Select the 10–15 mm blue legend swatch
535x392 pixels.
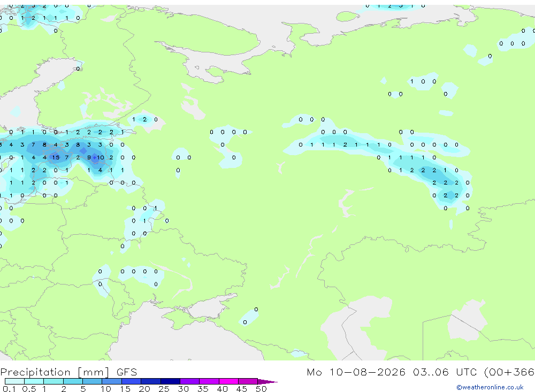(112, 381)
